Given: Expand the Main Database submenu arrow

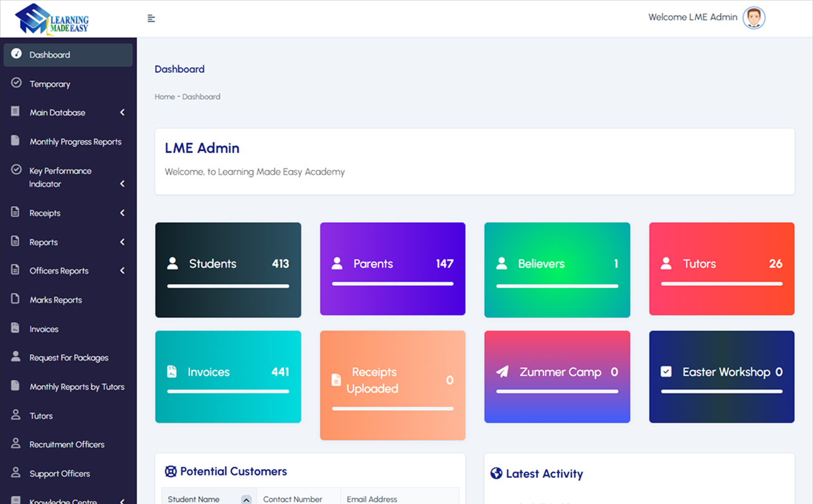Looking at the screenshot, I should point(122,113).
